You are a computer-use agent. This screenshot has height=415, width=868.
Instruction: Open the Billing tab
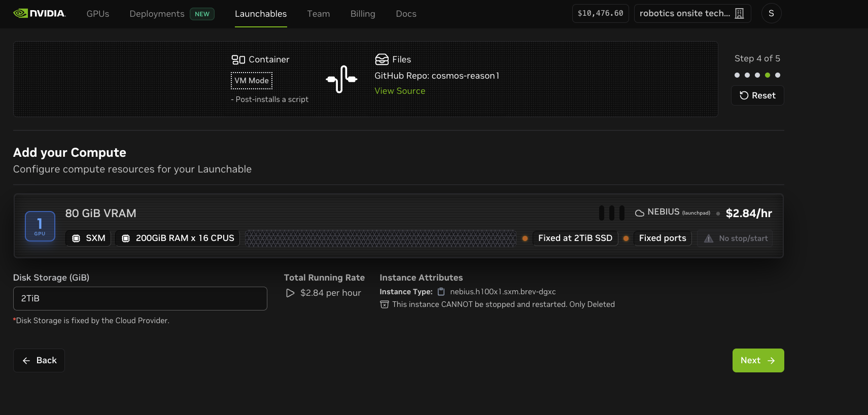tap(363, 14)
